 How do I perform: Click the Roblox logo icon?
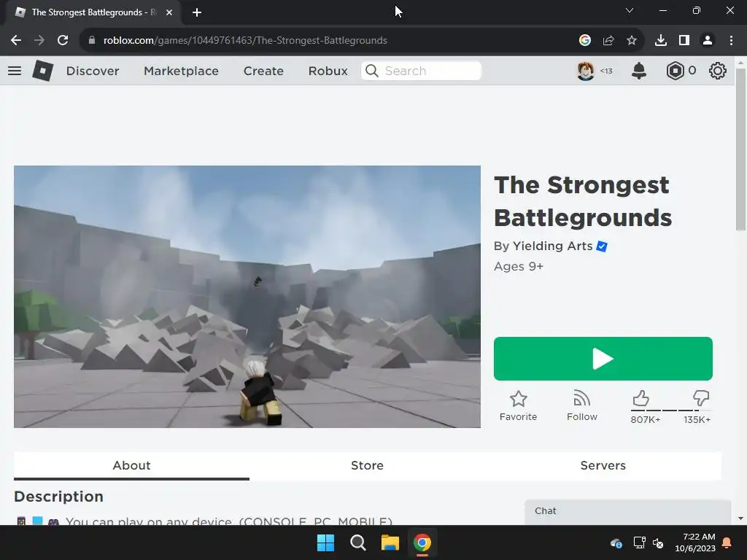[43, 71]
